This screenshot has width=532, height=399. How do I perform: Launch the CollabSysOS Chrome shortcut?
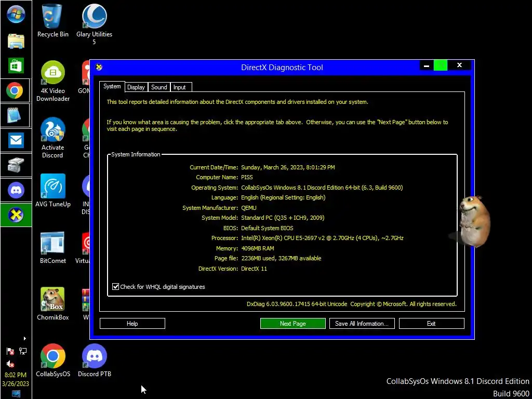tap(53, 361)
